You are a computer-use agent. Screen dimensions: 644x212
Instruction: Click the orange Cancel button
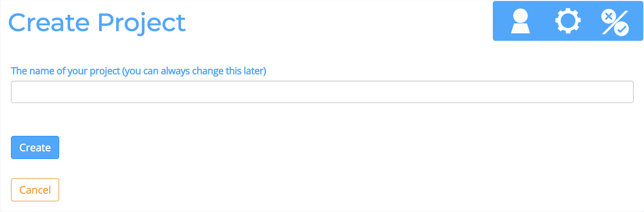pos(35,190)
